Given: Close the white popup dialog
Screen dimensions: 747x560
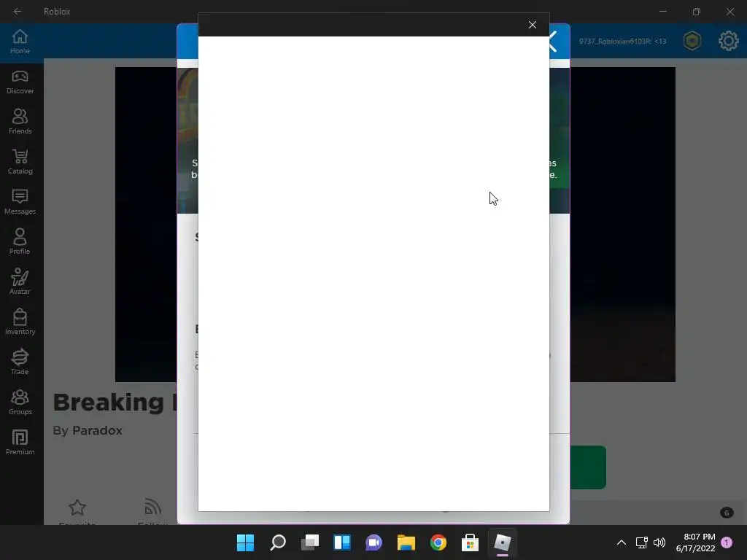Looking at the screenshot, I should point(532,25).
